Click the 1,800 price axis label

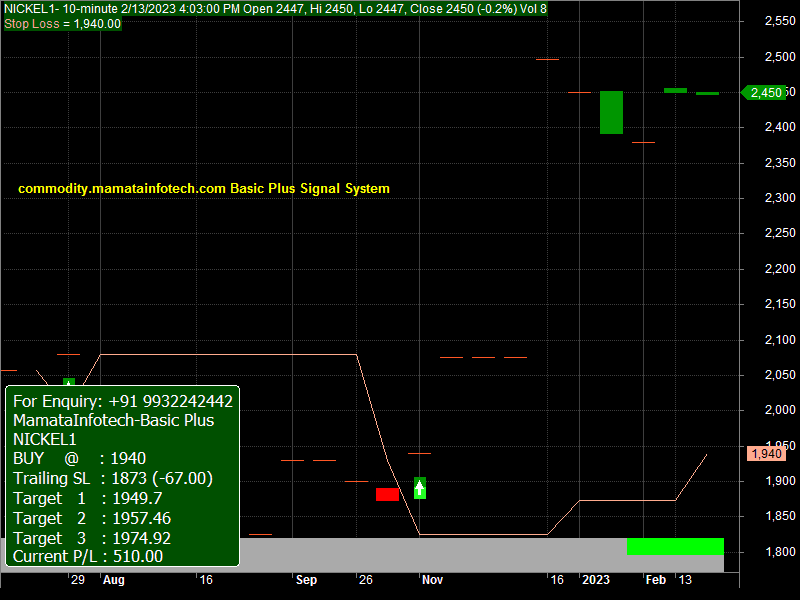tap(780, 552)
